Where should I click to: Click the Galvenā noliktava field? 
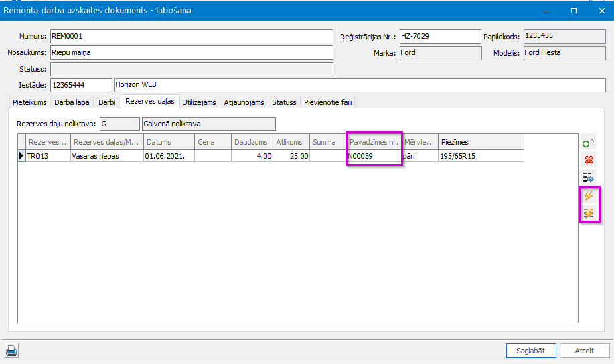[209, 124]
